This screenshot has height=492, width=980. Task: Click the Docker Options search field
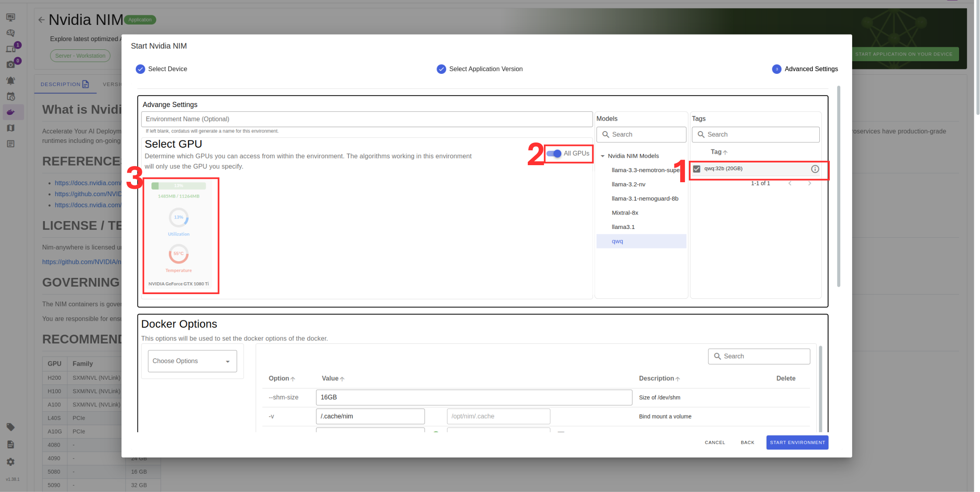(759, 356)
